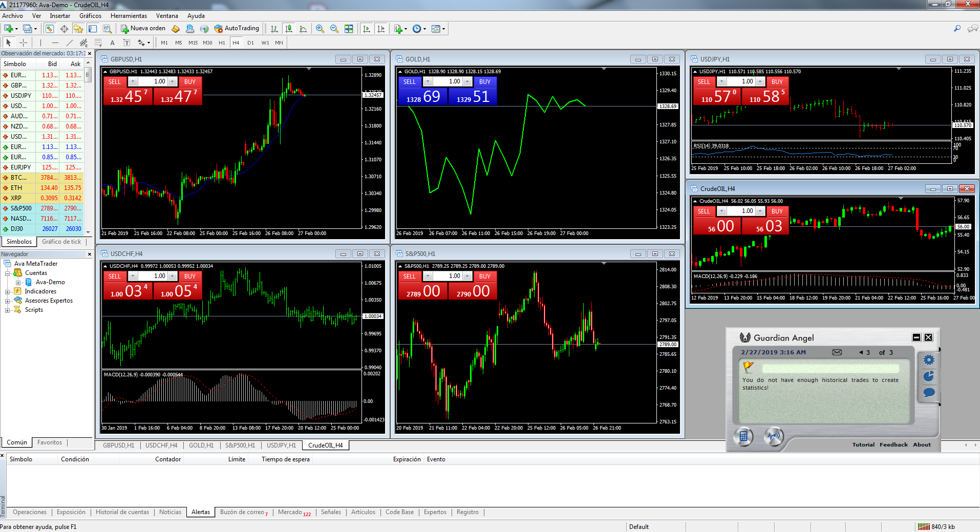Open the Templates dropdown
980x532 pixels.
[x=443, y=29]
